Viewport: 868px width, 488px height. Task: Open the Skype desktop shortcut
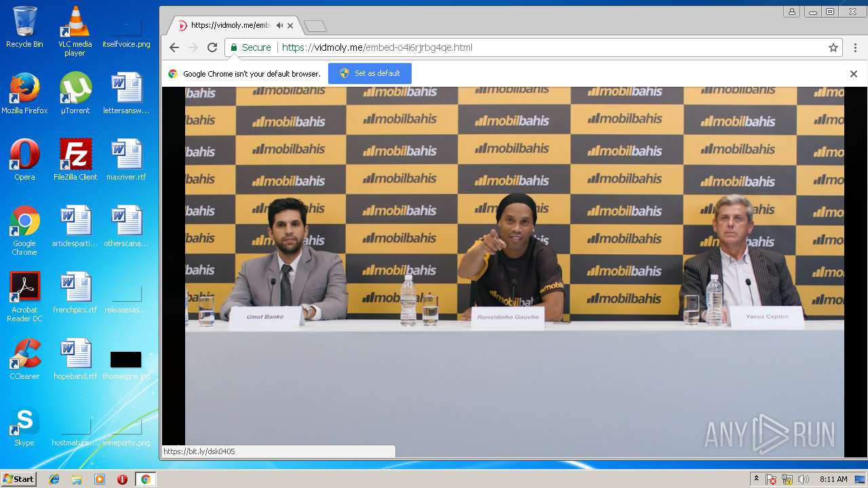pos(24,425)
